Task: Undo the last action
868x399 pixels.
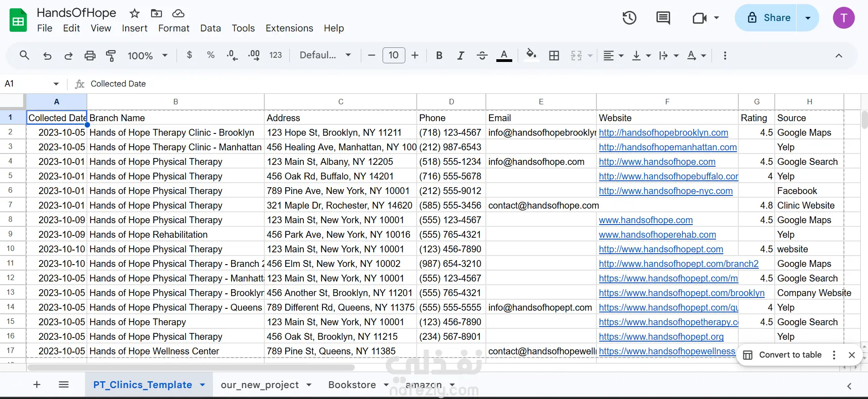Action: point(47,56)
